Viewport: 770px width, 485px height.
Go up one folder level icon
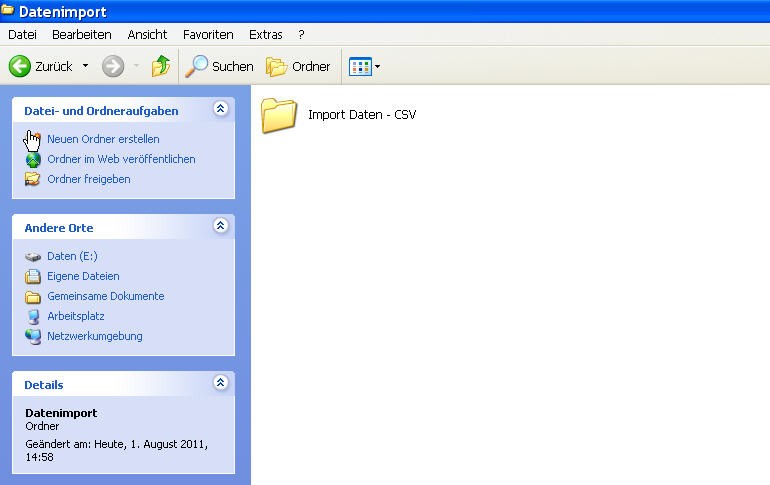161,66
